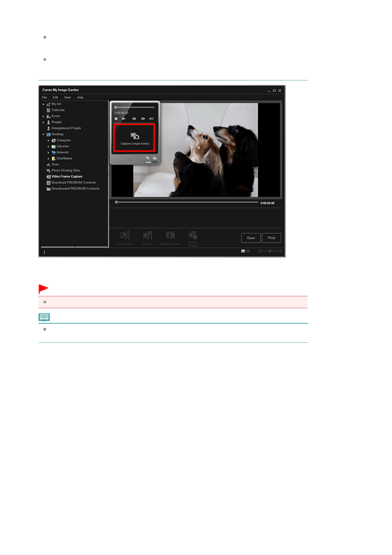Open the File menu
Viewport: 392px width, 555px height.
click(44, 98)
